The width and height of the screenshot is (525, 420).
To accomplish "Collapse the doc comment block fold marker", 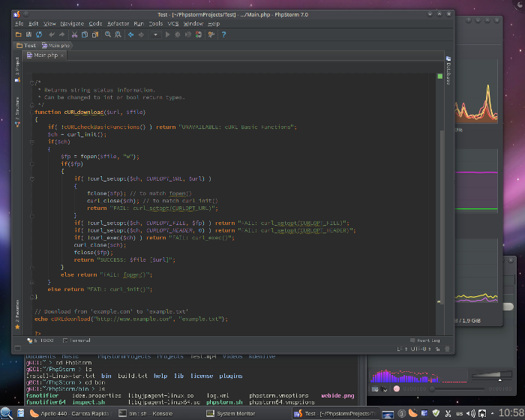I will pos(32,82).
